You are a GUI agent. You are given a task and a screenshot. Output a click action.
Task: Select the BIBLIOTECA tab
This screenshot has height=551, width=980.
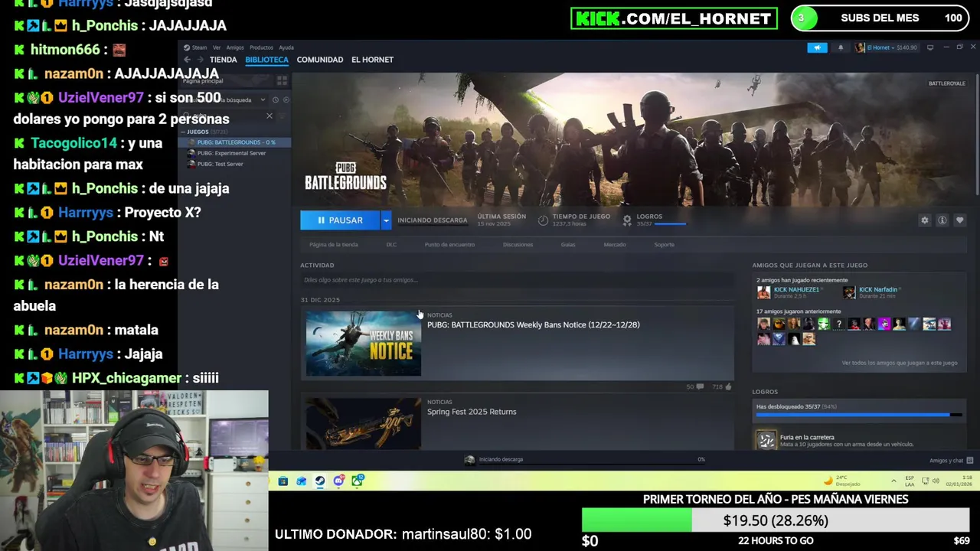pos(266,60)
